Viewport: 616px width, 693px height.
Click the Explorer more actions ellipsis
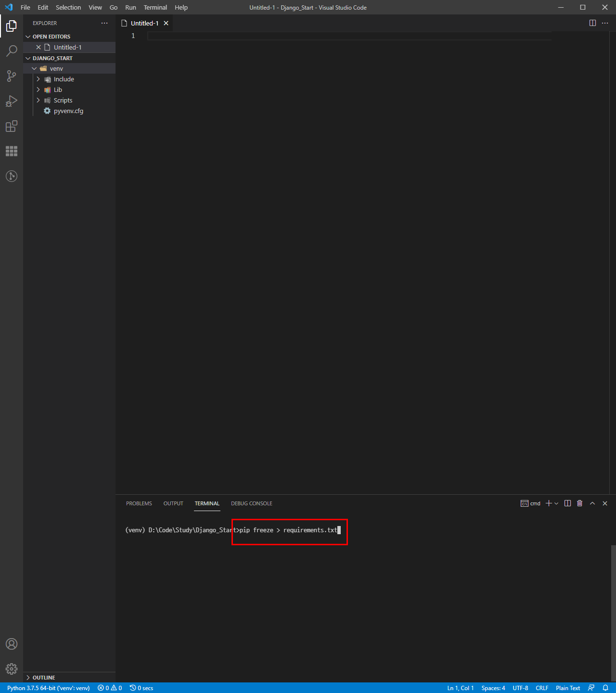pyautogui.click(x=104, y=23)
